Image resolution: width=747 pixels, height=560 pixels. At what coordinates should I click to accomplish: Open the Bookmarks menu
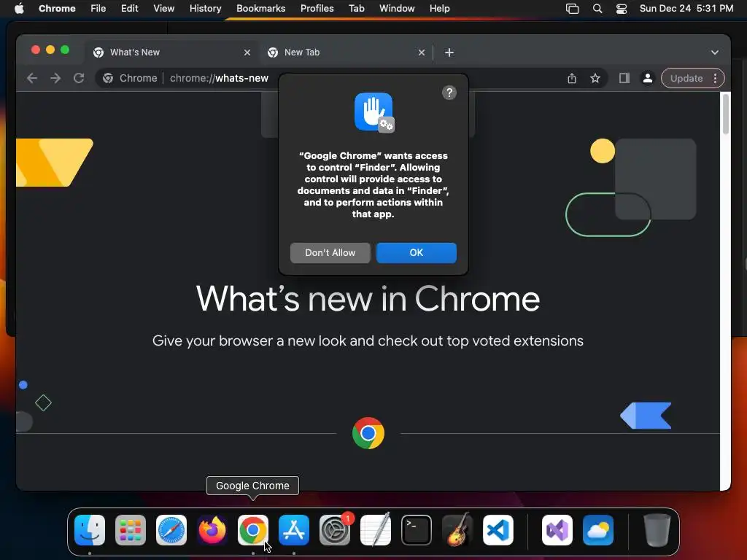[260, 9]
